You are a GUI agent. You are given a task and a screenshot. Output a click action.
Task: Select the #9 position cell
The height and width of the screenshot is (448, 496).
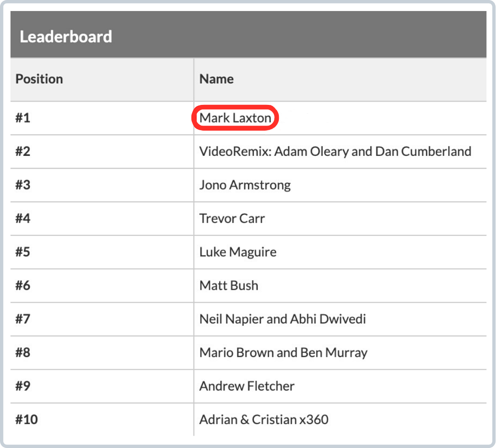[x=23, y=386]
